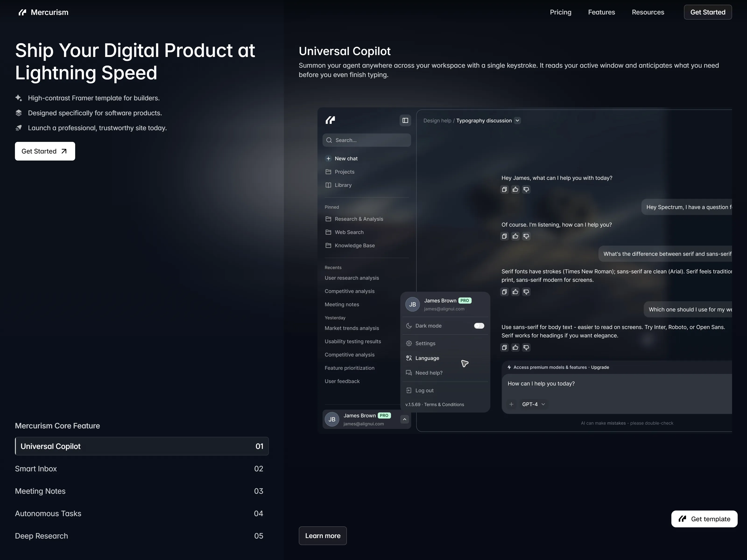Copy the 'Serif fonts have strokes' answer
This screenshot has height=560, width=747.
click(x=504, y=292)
